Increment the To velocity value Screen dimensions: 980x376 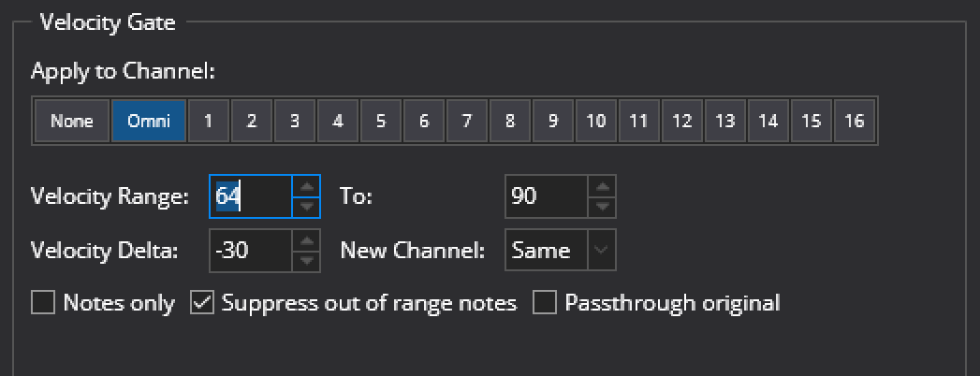click(x=602, y=186)
